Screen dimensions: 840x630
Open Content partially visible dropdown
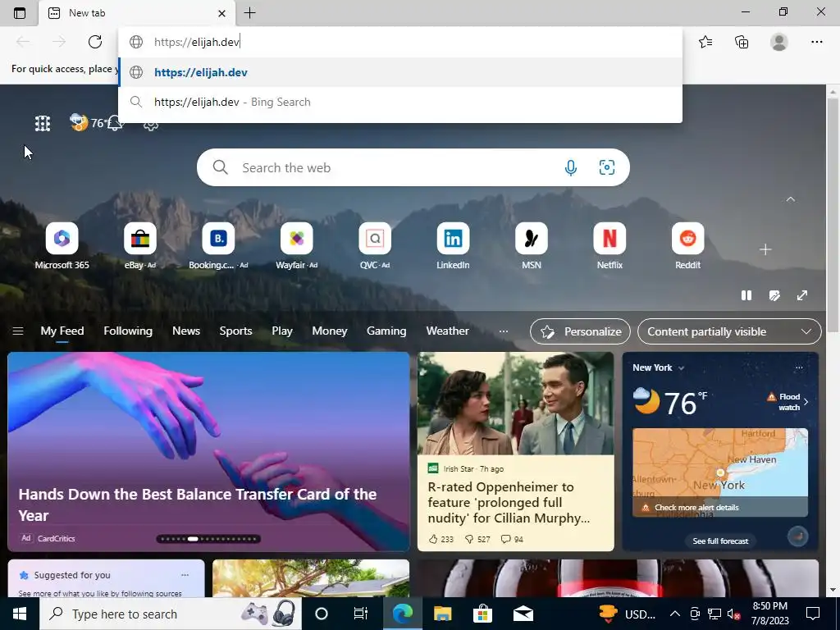pyautogui.click(x=729, y=331)
